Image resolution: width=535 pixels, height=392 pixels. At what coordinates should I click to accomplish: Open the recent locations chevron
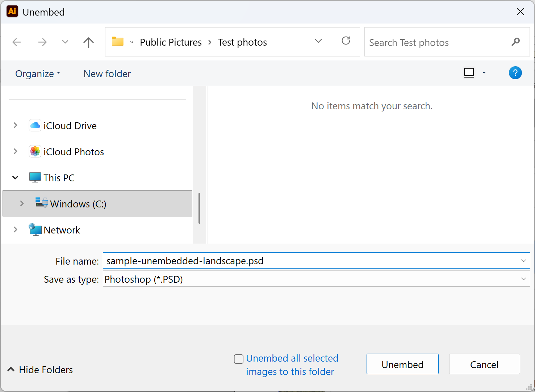click(x=65, y=42)
